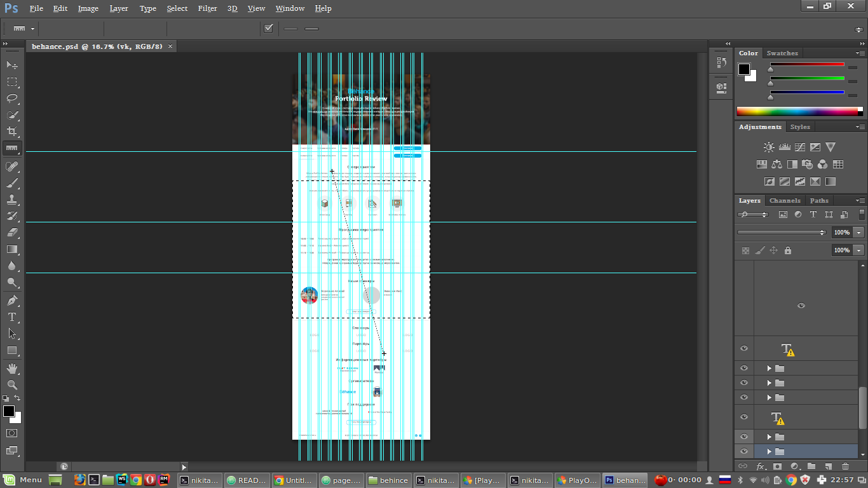The image size is (868, 488).
Task: Delete layer using trash icon
Action: click(845, 466)
